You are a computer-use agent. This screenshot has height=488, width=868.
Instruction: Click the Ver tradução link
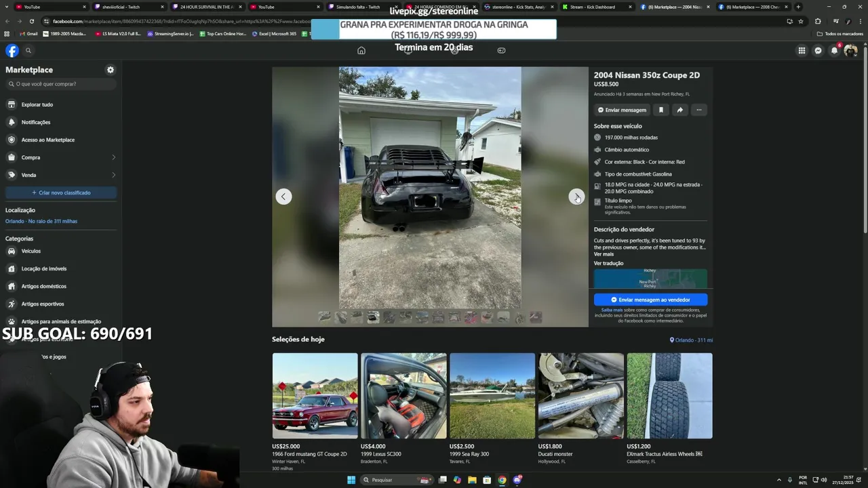(608, 263)
